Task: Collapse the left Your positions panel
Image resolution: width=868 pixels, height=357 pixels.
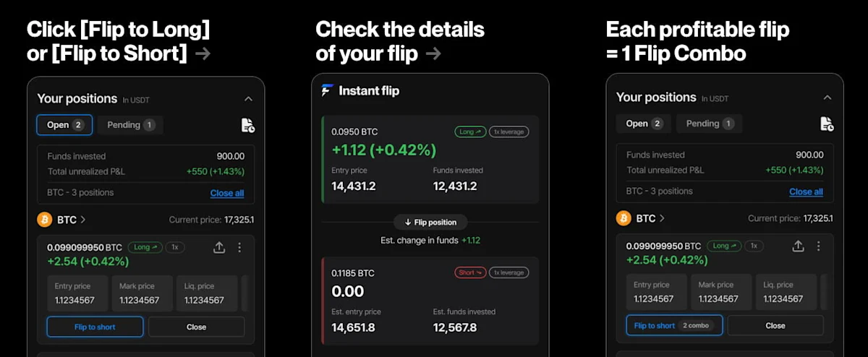Action: click(248, 99)
